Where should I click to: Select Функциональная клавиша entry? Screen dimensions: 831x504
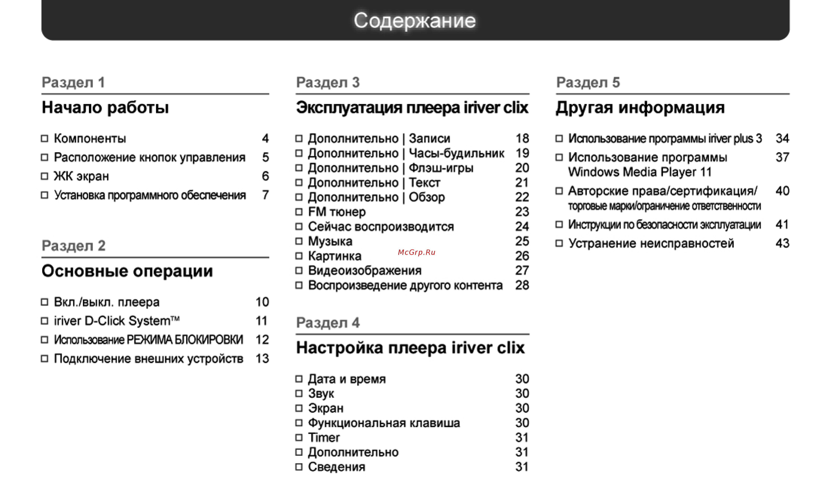[x=384, y=423]
